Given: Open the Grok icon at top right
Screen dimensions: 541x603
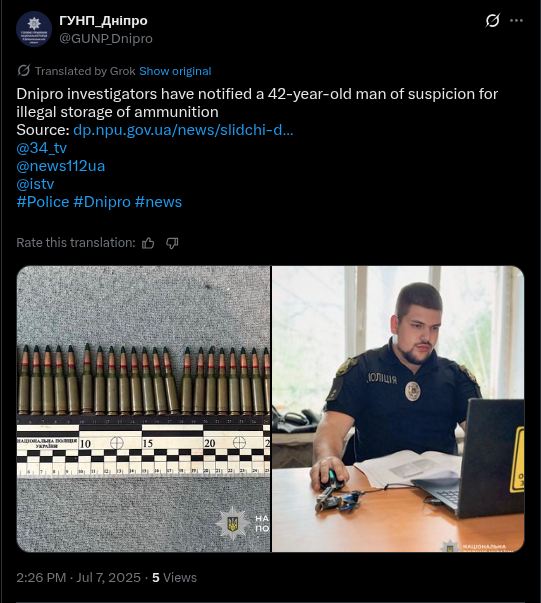Looking at the screenshot, I should 493,20.
